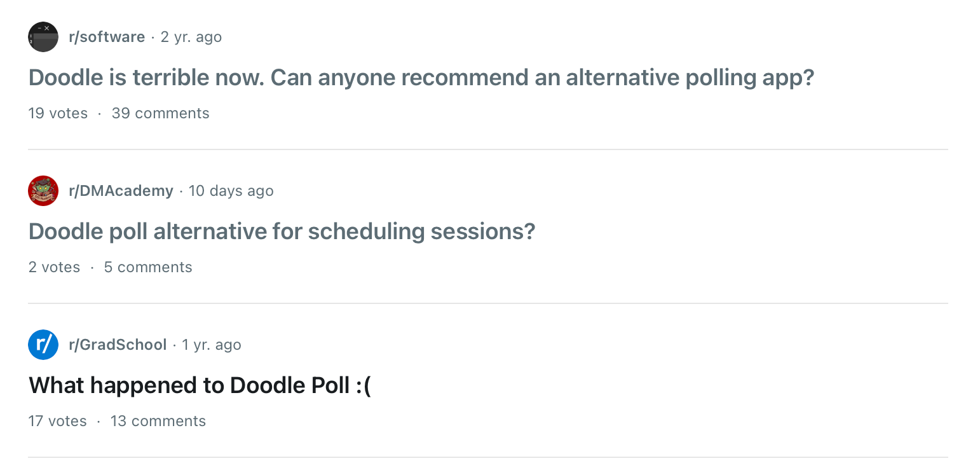This screenshot has width=980, height=463.
Task: Open the r/DMAcademy community page
Action: point(121,190)
